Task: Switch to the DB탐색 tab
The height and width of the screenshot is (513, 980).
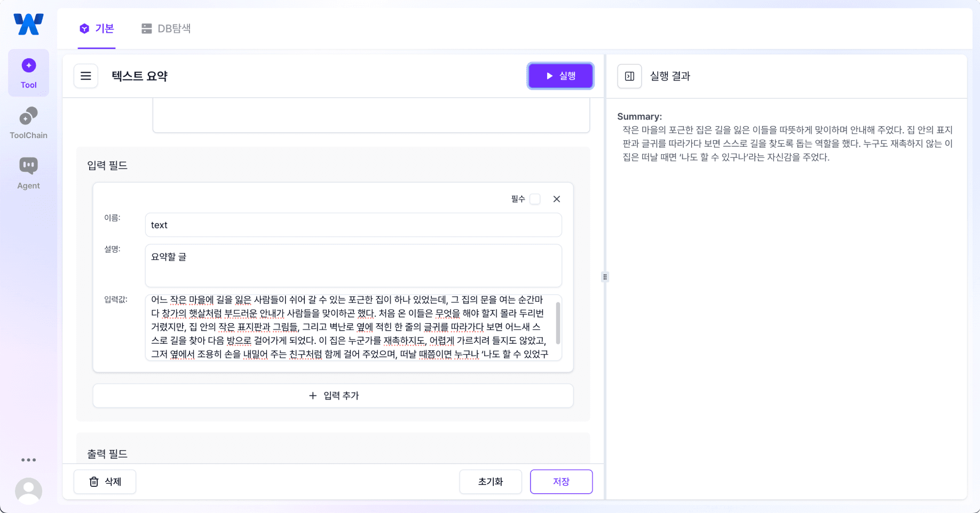Action: point(166,29)
